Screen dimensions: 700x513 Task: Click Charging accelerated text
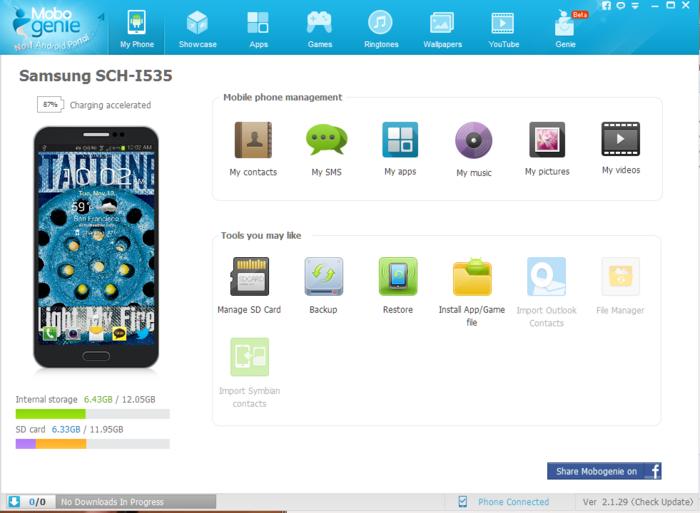[110, 105]
